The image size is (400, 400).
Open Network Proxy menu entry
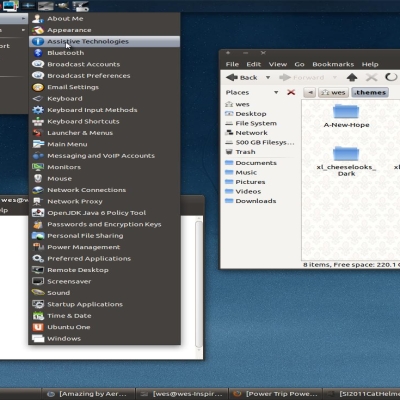[x=104, y=201]
